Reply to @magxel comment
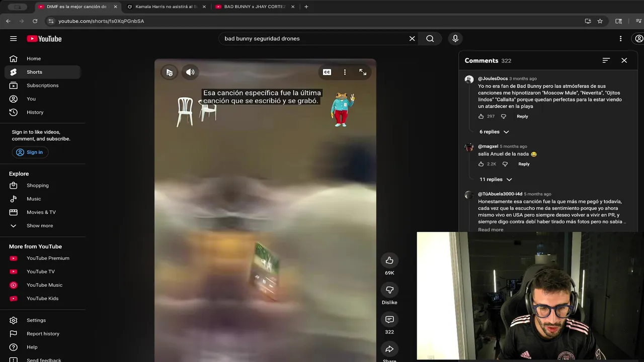 524,164
